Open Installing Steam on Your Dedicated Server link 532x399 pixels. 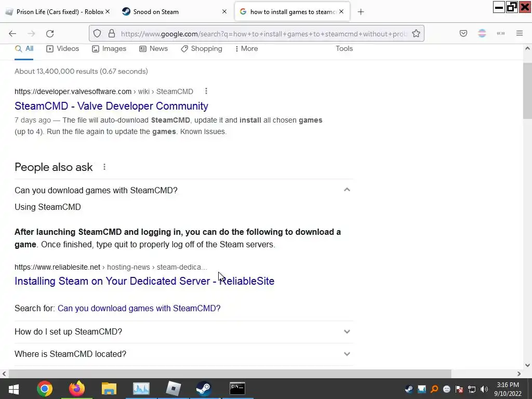[144, 281]
